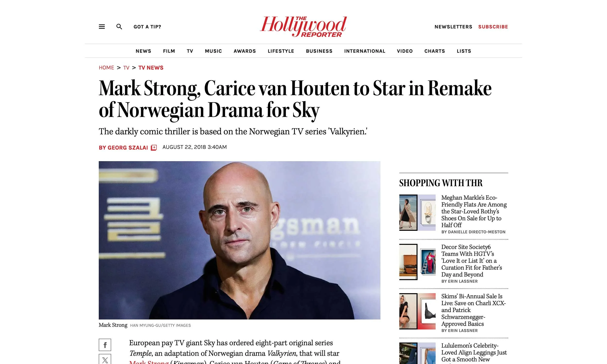Share article via Facebook icon
Image resolution: width=607 pixels, height=364 pixels.
(105, 345)
